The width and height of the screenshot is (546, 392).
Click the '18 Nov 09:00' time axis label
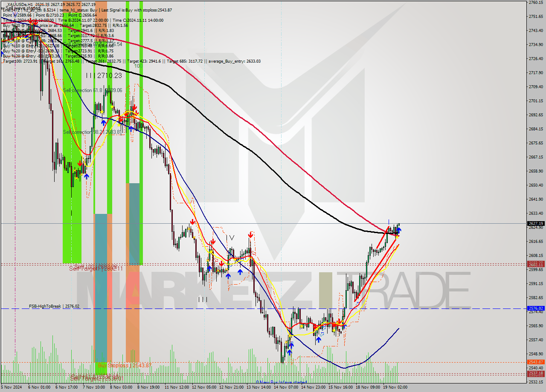tap(368, 388)
